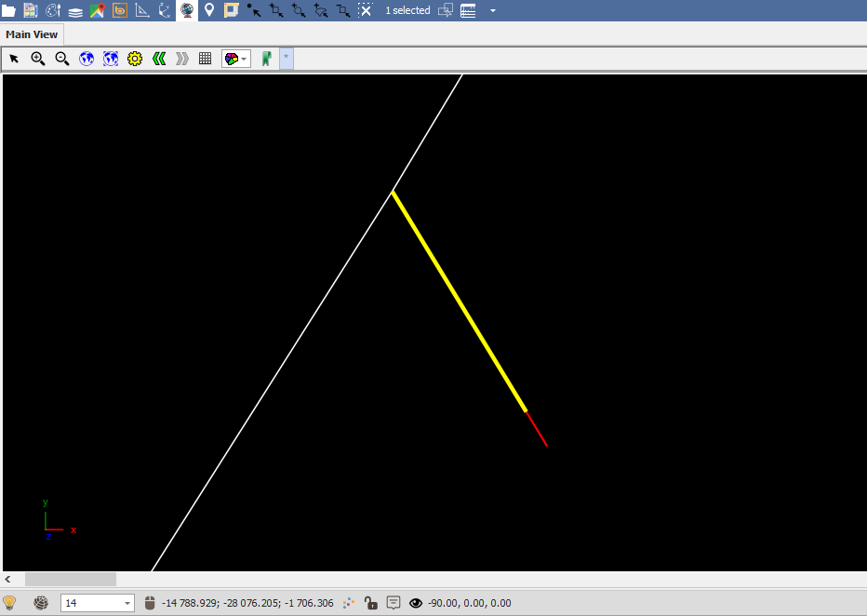This screenshot has height=616, width=867.
Task: Expand the dropdown arrow at toolbar's right end
Action: [493, 11]
